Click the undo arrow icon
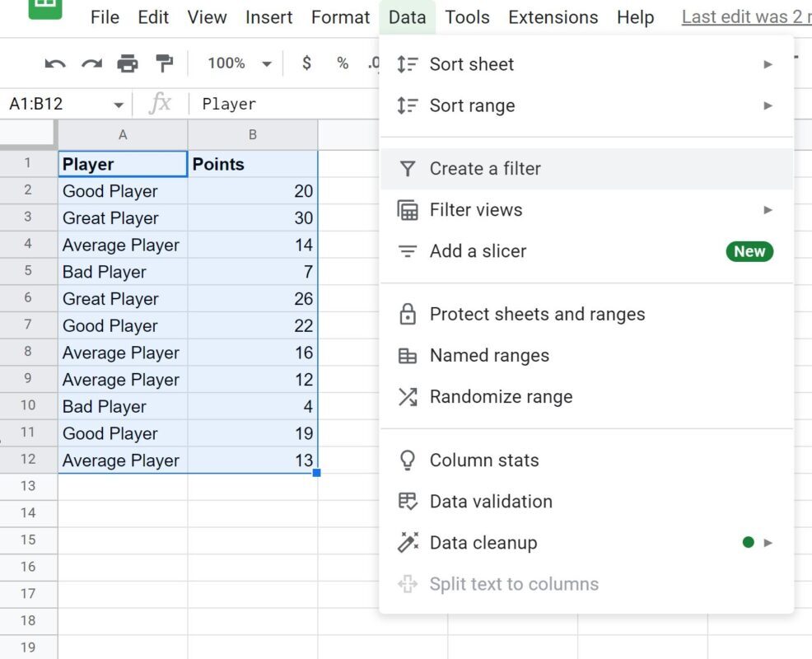This screenshot has height=659, width=812. 55,63
